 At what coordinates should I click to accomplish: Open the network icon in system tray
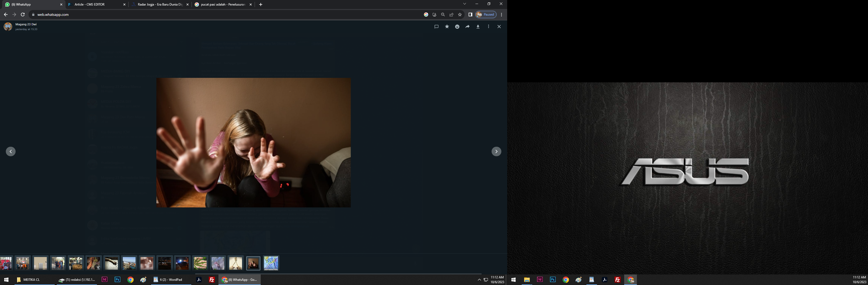(486, 280)
